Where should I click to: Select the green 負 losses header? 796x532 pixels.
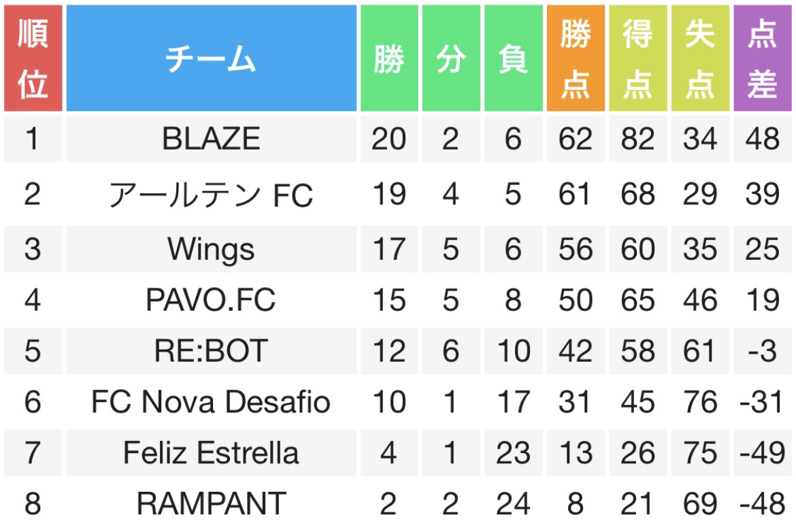(513, 59)
